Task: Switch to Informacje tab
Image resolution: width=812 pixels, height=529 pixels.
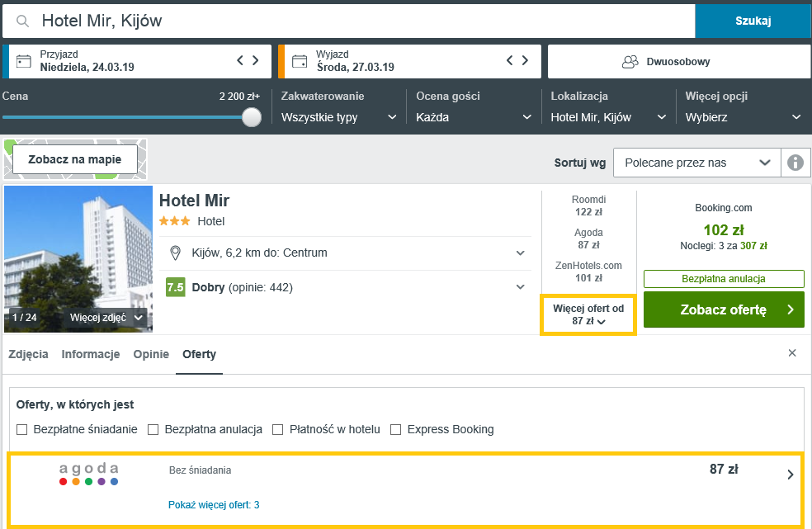Action: click(91, 354)
